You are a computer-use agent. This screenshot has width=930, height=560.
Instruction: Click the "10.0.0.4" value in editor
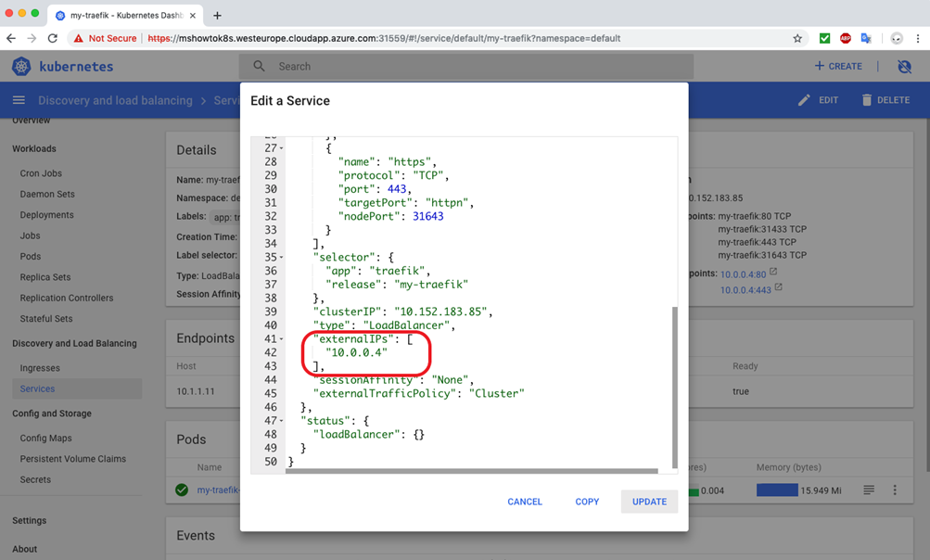tap(356, 352)
